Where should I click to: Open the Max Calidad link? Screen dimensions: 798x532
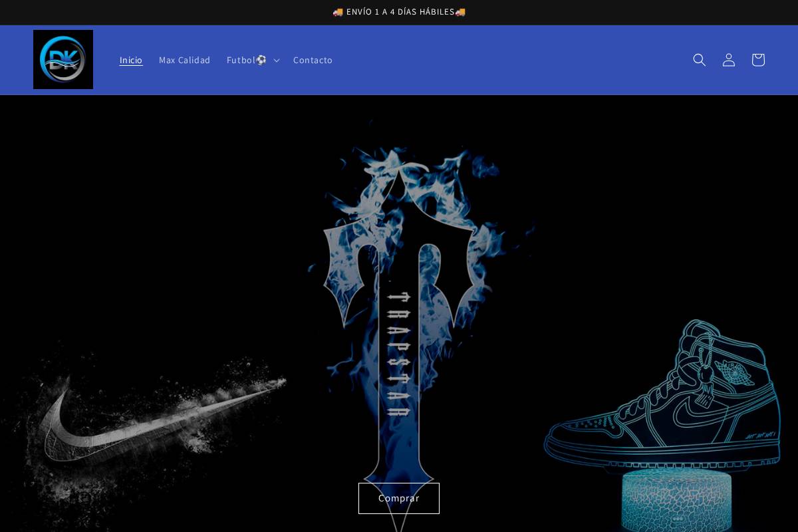click(185, 60)
